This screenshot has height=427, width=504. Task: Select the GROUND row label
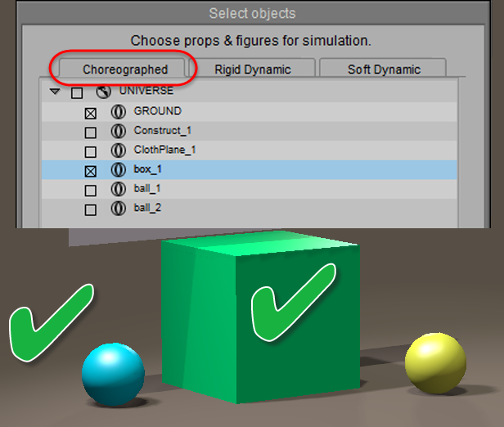157,111
